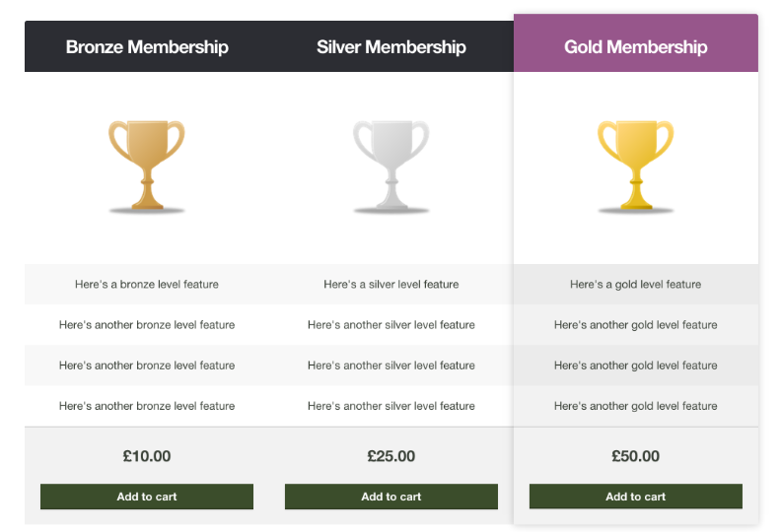Screen dimensions: 780x532
Task: Click "Here's a bronze level feature" text
Action: [147, 285]
